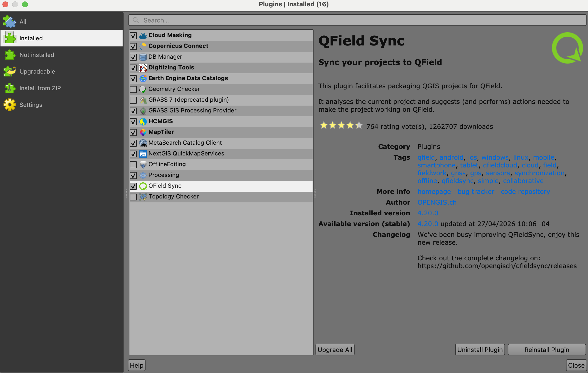Viewport: 588px width, 373px height.
Task: Click into the plugin Search field
Action: click(357, 20)
